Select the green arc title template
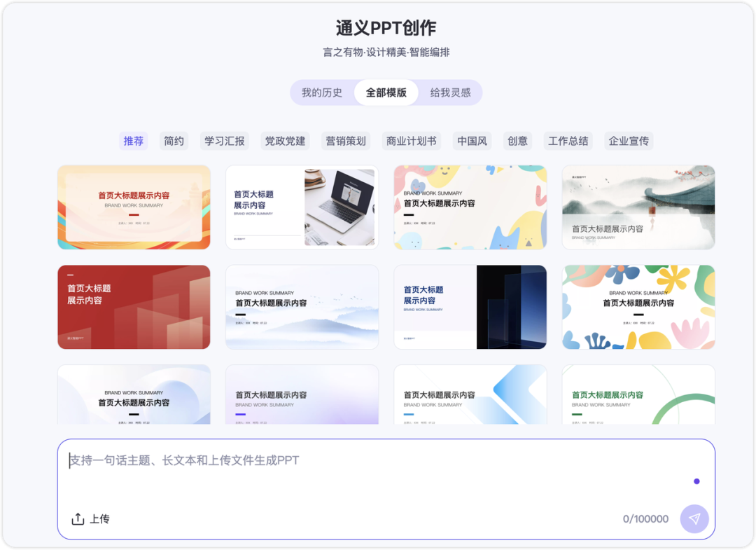The height and width of the screenshot is (550, 756). [x=638, y=394]
